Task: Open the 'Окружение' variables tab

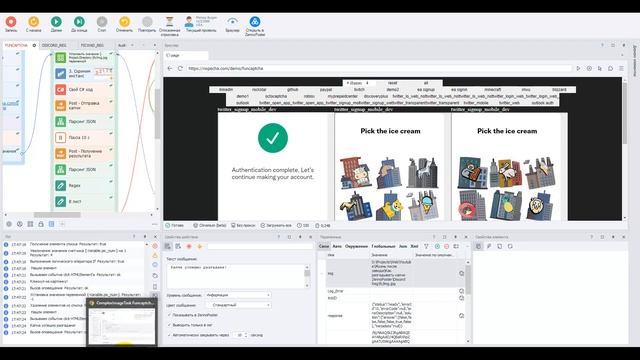Action: point(356,247)
